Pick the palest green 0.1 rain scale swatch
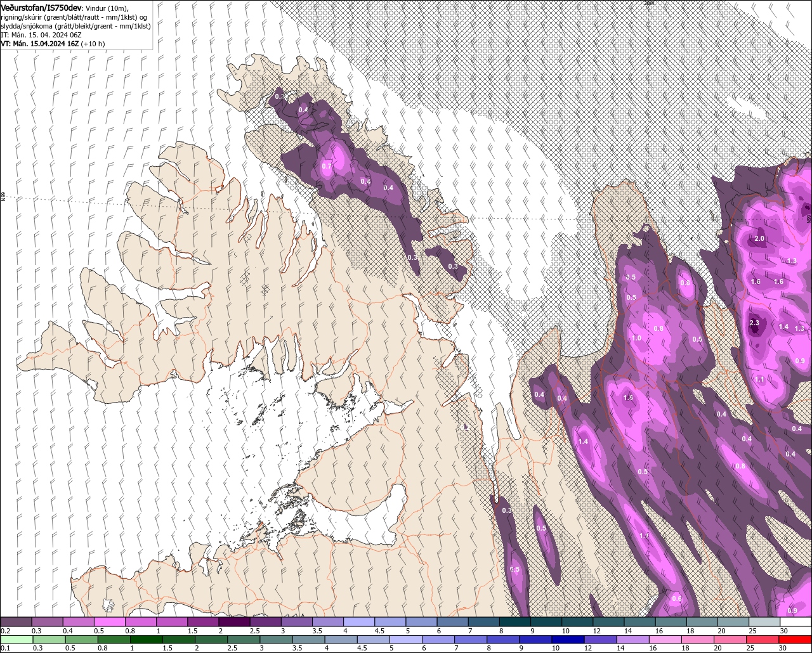The width and height of the screenshot is (812, 653). point(16,639)
